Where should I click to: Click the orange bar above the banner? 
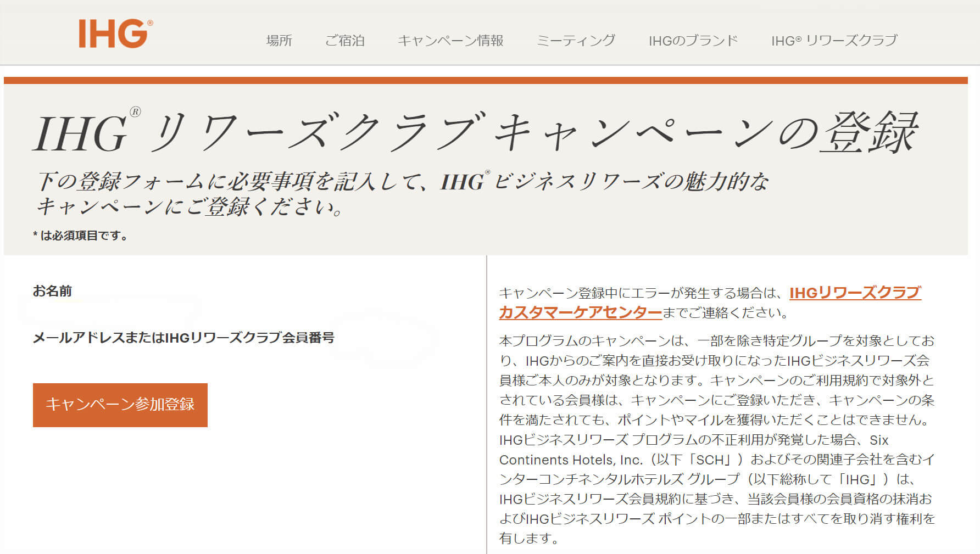[x=486, y=81]
